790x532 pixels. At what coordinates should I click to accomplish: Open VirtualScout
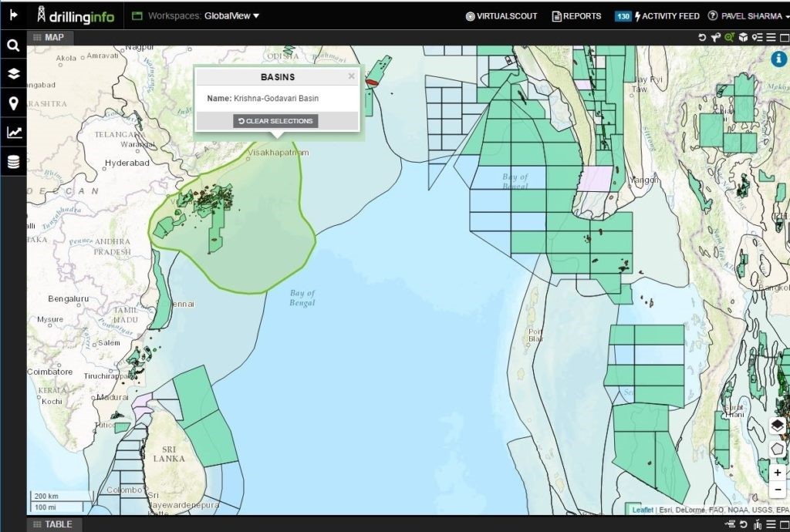(501, 16)
